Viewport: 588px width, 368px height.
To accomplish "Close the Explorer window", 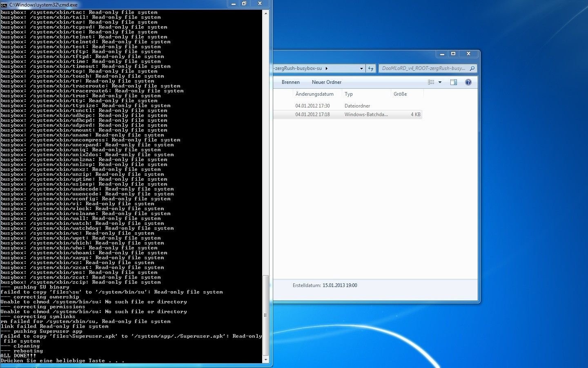I will click(x=468, y=54).
